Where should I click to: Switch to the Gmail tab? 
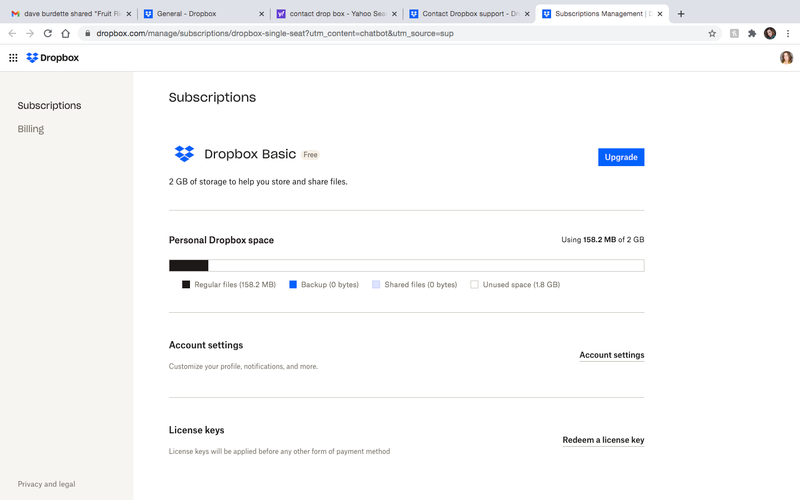(65, 14)
